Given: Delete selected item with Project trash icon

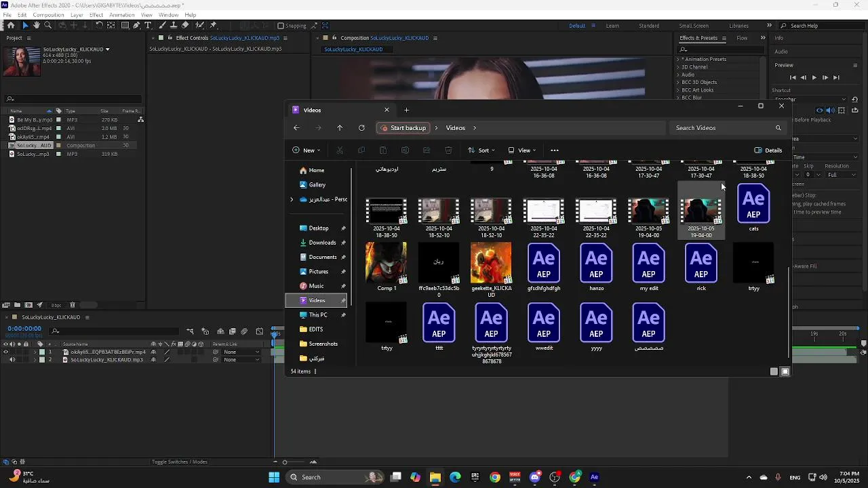Looking at the screenshot, I should tap(73, 305).
